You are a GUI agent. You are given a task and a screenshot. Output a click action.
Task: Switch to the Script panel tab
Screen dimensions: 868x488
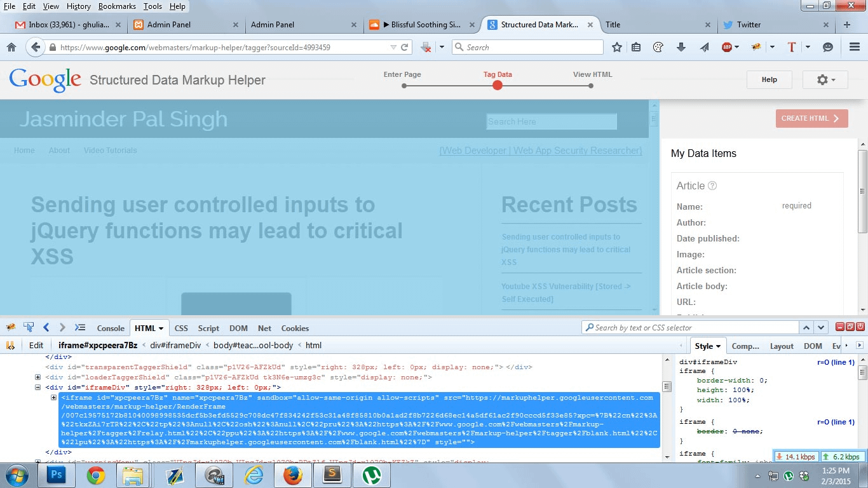(208, 328)
